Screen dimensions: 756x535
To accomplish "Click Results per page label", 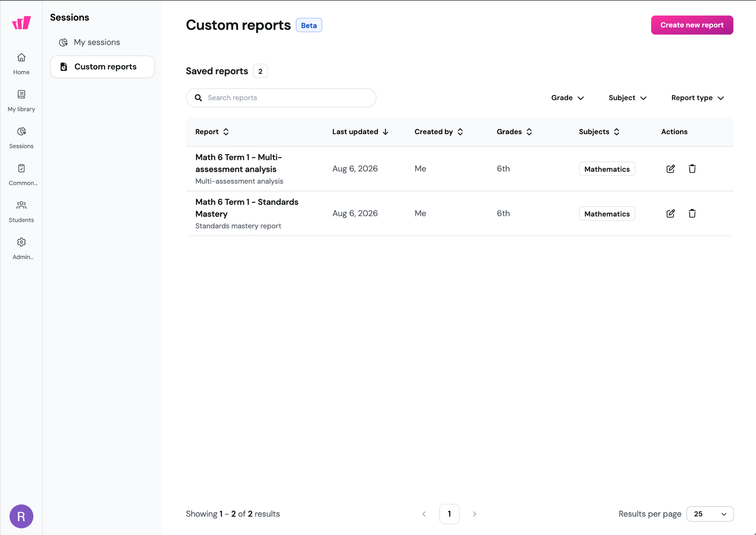I will click(x=650, y=514).
